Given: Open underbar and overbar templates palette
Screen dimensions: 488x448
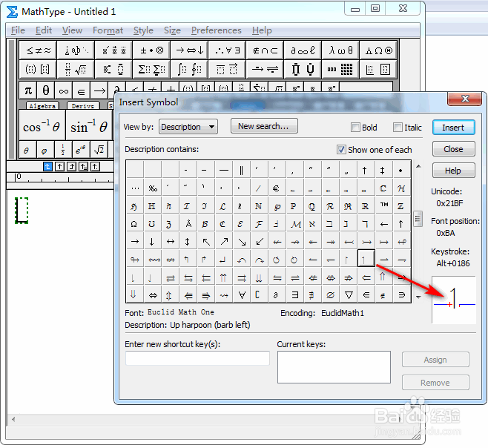Looking at the screenshot, I should tap(227, 69).
